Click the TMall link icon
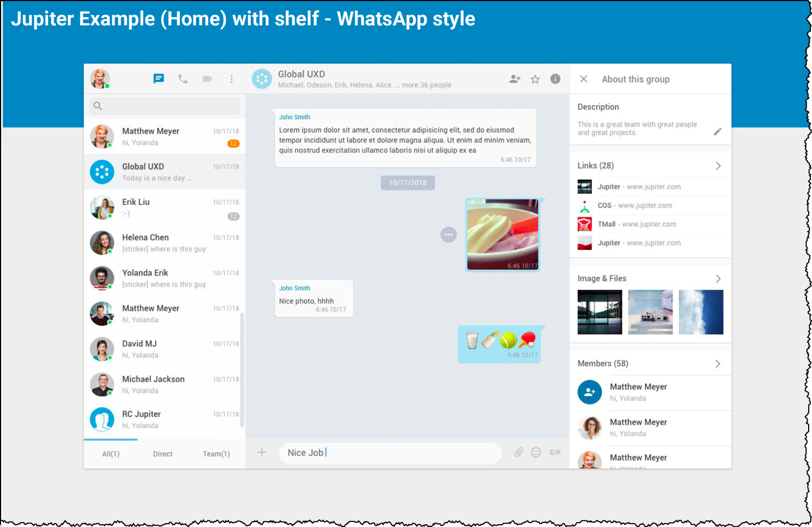This screenshot has width=812, height=527. click(x=585, y=224)
